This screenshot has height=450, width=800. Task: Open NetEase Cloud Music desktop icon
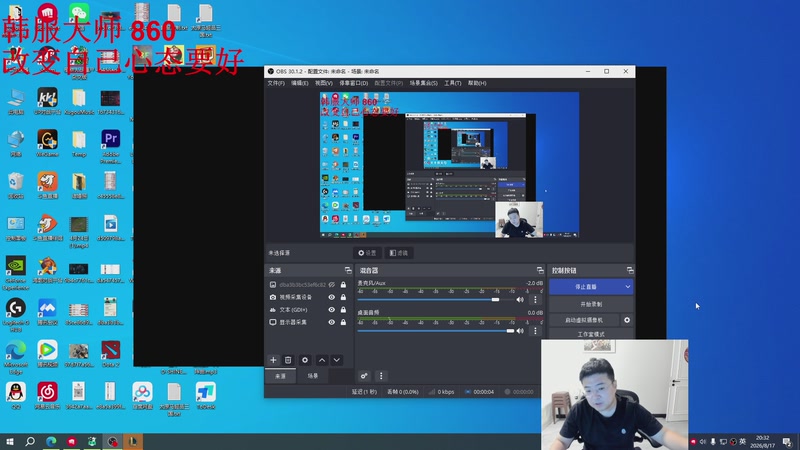coord(47,396)
